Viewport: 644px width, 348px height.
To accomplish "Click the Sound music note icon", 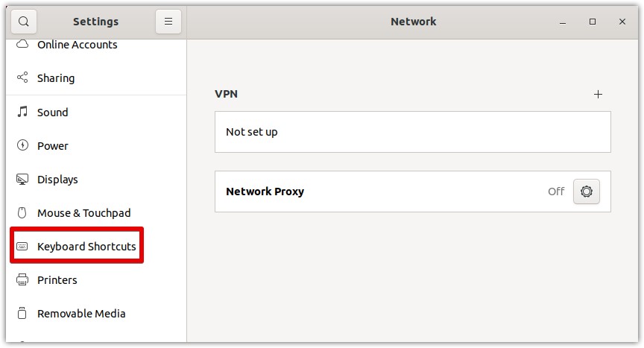I will point(22,113).
